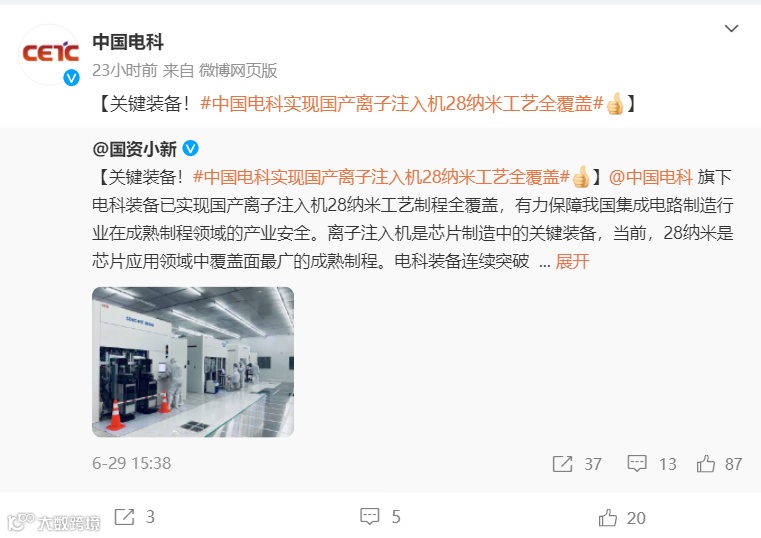Image resolution: width=761 pixels, height=538 pixels.
Task: Like the original post with 87 likes
Action: pyautogui.click(x=706, y=464)
